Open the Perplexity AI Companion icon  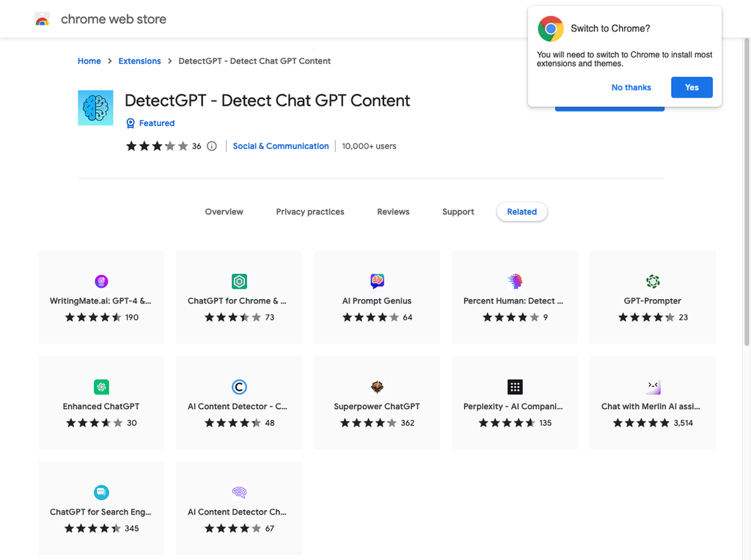pos(514,386)
